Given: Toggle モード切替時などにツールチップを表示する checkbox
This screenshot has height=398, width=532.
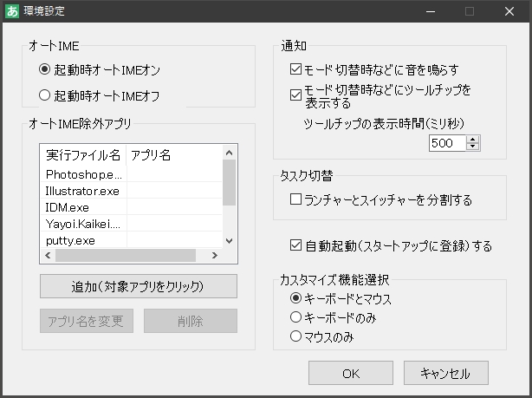Looking at the screenshot, I should pyautogui.click(x=295, y=89).
